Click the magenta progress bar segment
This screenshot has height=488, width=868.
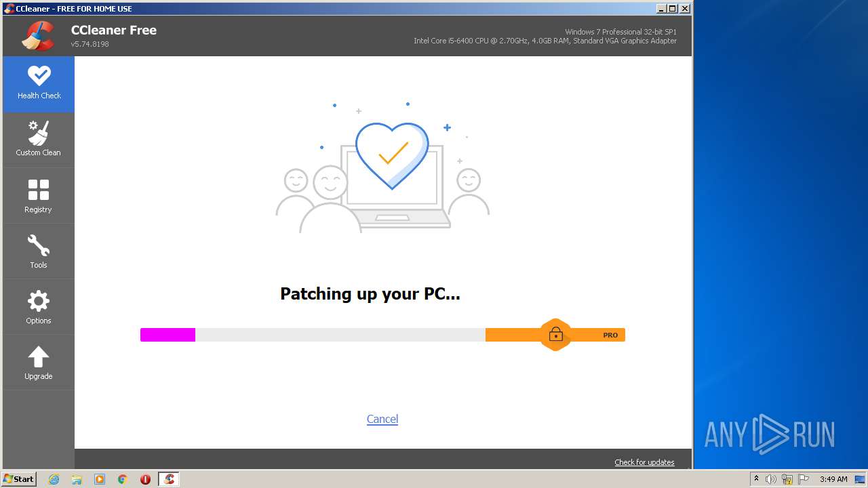coord(167,335)
